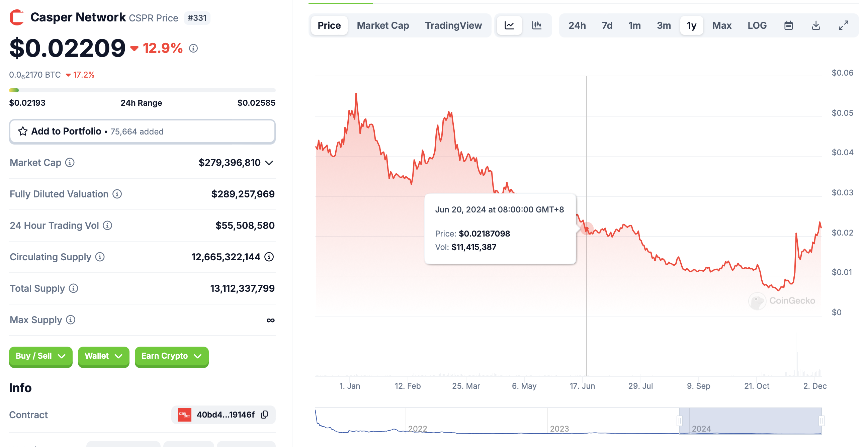Viewport: 868px width, 447px height.
Task: Switch to the Market Cap chart tab
Action: [382, 25]
